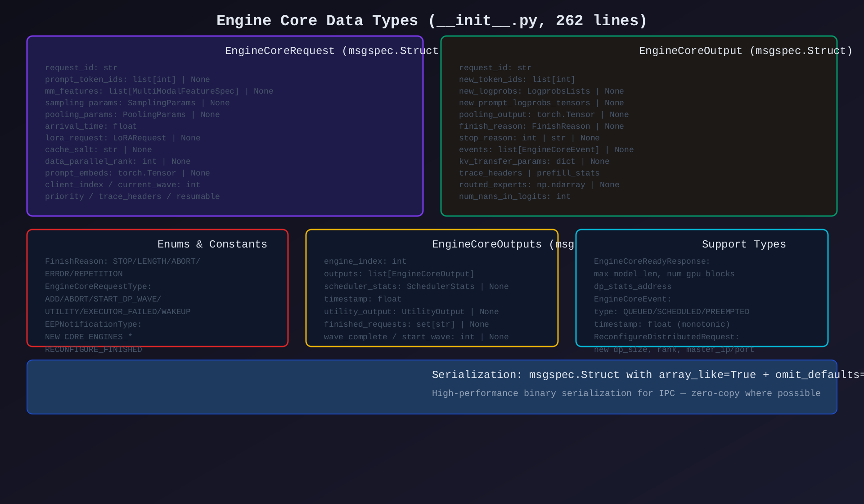This screenshot has width=864, height=504.
Task: Select the EngineCoreReadyResponse entry
Action: pos(652,261)
